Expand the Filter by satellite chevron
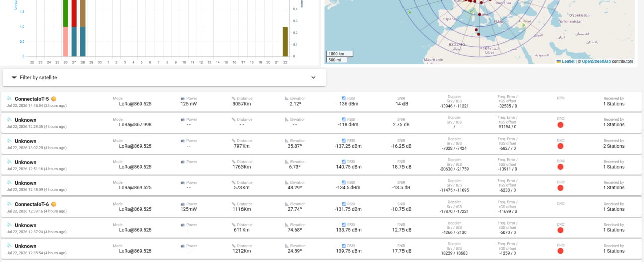The width and height of the screenshot is (644, 262). [x=313, y=78]
